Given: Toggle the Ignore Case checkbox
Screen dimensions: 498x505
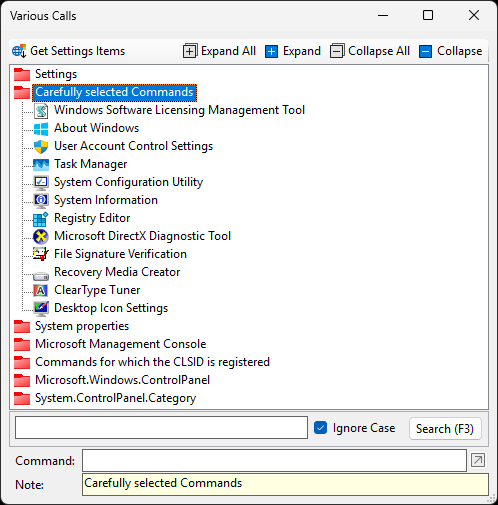Looking at the screenshot, I should point(320,428).
